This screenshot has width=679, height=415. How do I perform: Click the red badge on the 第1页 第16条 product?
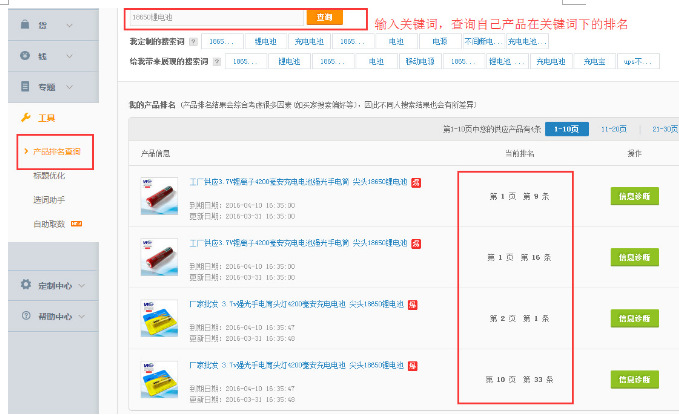(416, 243)
